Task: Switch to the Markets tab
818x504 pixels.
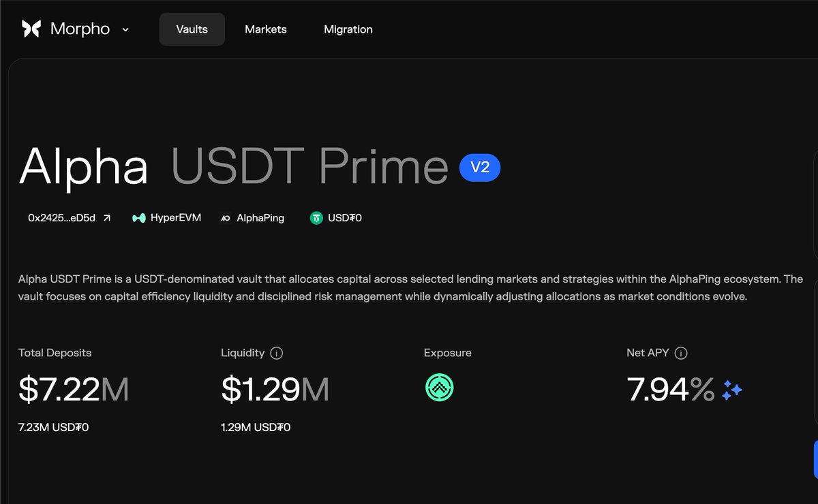Action: pyautogui.click(x=266, y=29)
